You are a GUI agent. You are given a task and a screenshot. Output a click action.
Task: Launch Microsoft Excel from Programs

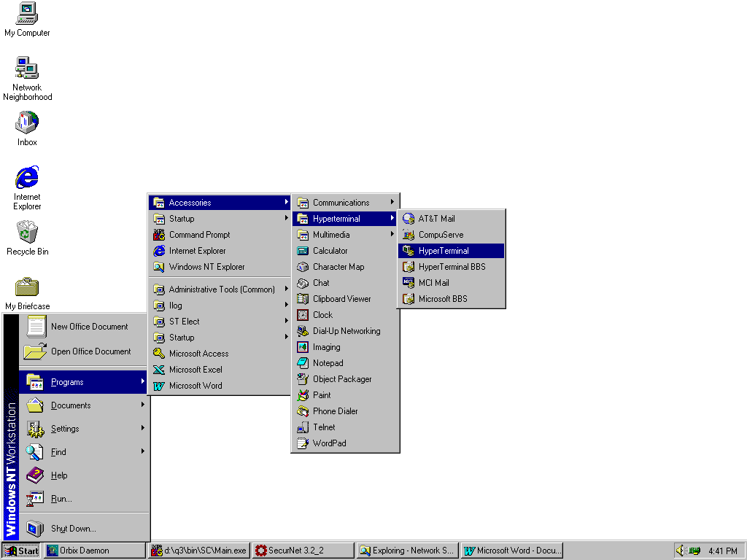pos(220,370)
